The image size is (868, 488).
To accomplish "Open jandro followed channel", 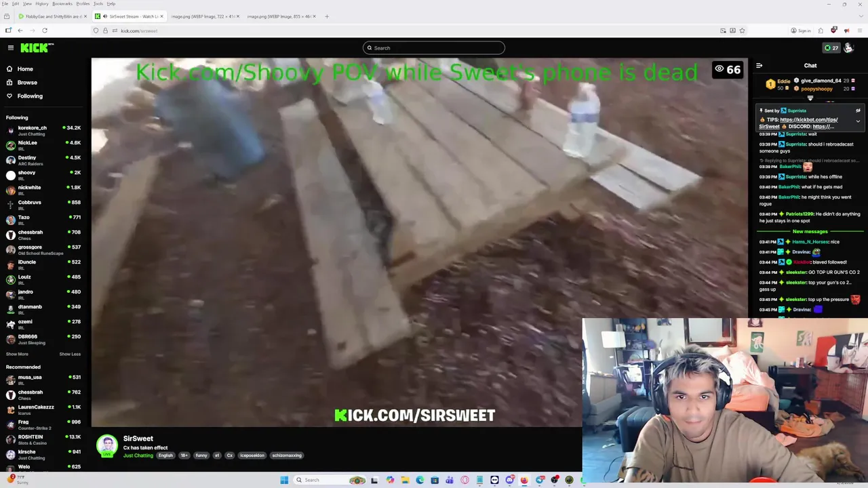I will pos(43,294).
